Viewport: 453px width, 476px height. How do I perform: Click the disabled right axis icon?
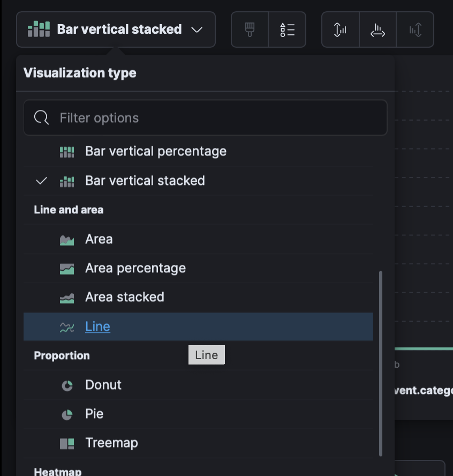coord(415,29)
